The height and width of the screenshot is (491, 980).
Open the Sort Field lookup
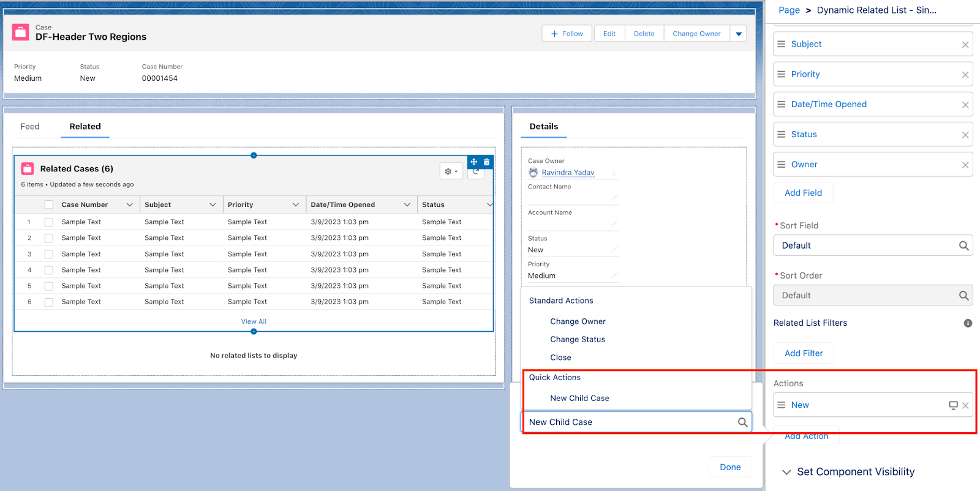tap(873, 245)
